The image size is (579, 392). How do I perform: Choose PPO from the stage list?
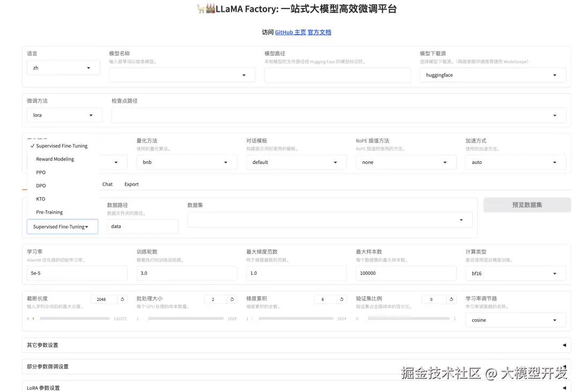coord(62,172)
